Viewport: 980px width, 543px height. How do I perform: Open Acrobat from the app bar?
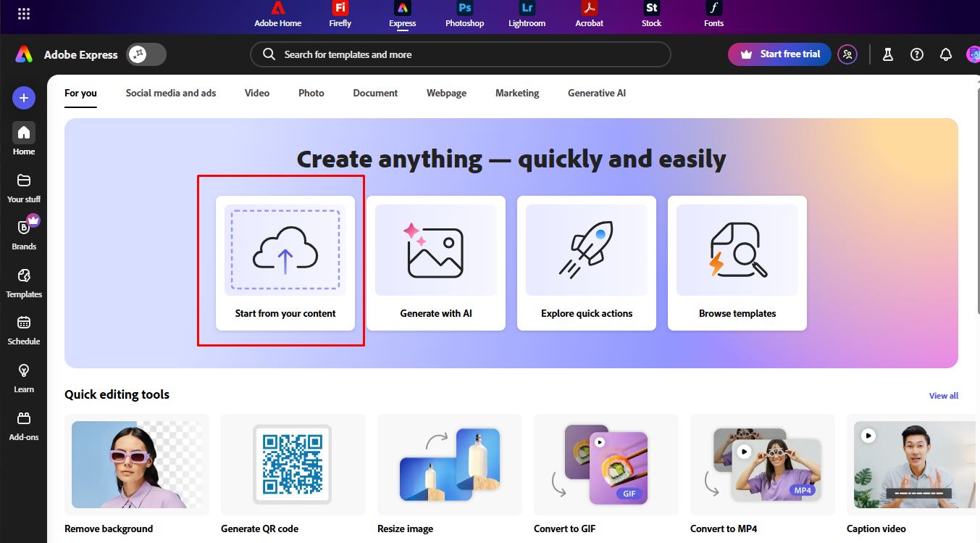[589, 14]
